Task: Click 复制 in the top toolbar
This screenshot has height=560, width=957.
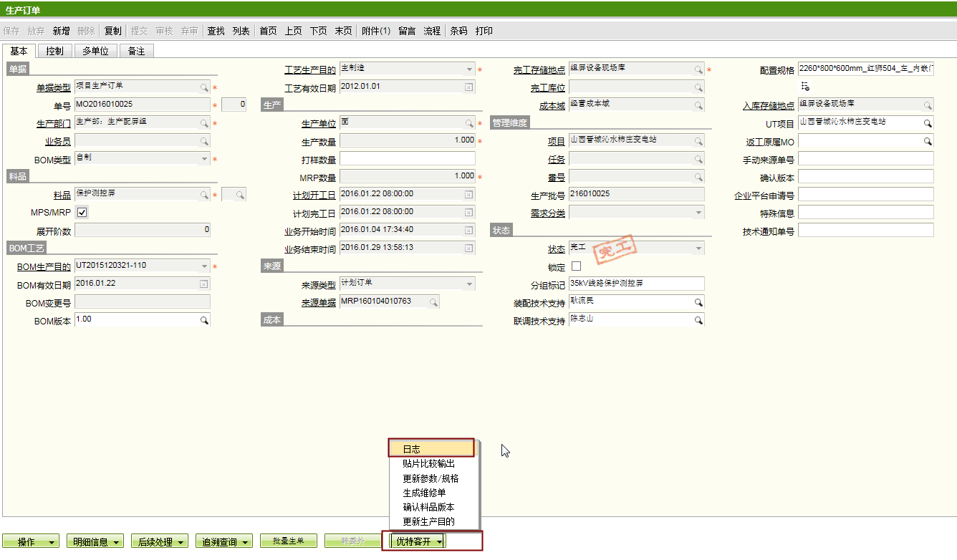Action: click(112, 31)
